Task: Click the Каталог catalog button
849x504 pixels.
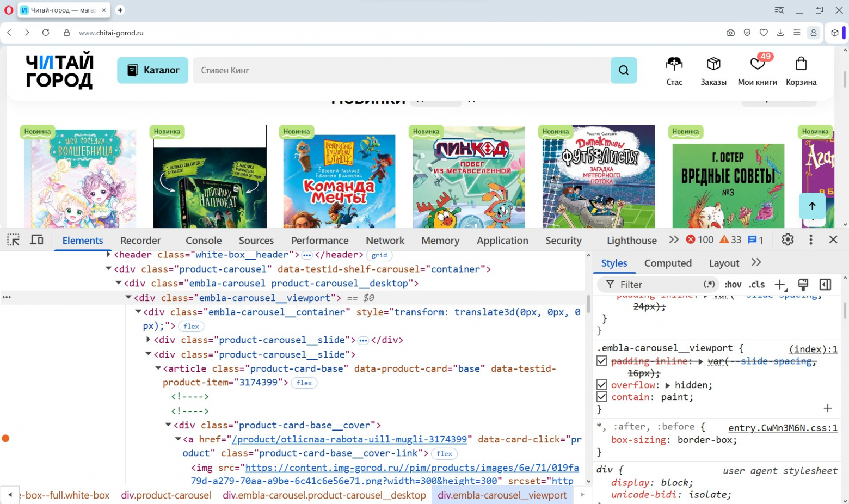Action: point(152,70)
